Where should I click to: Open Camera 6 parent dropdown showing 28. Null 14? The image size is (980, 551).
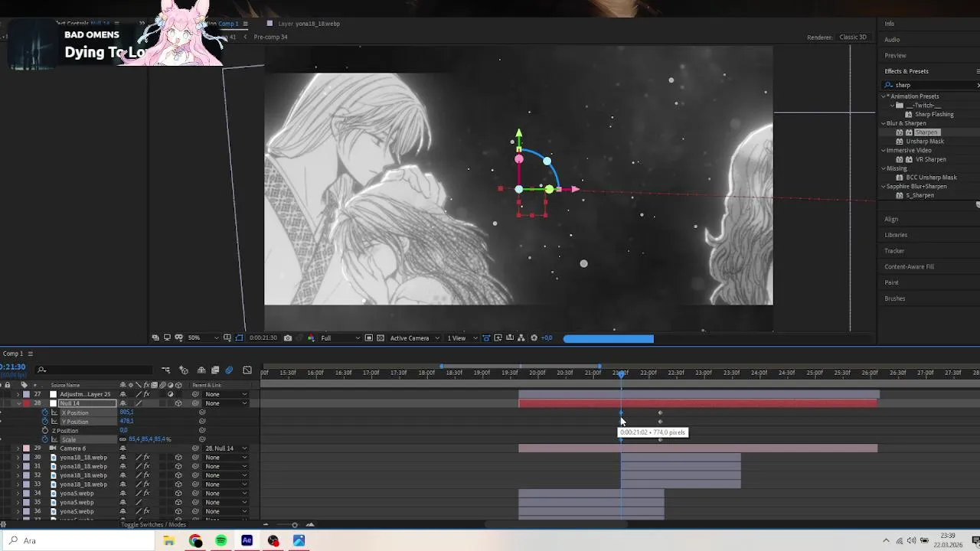(x=227, y=448)
